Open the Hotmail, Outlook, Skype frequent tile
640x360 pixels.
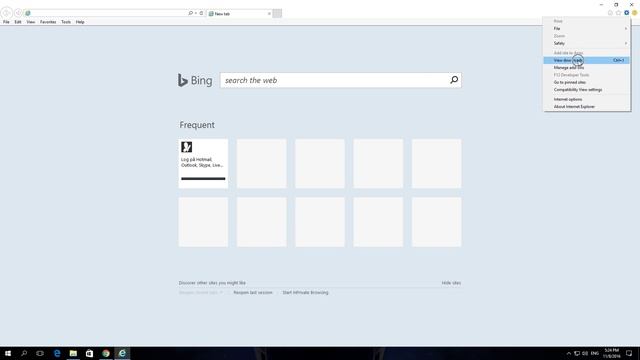(203, 164)
